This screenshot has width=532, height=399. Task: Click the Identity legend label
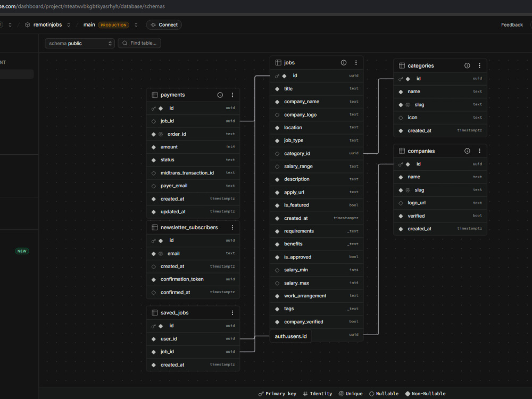click(321, 394)
